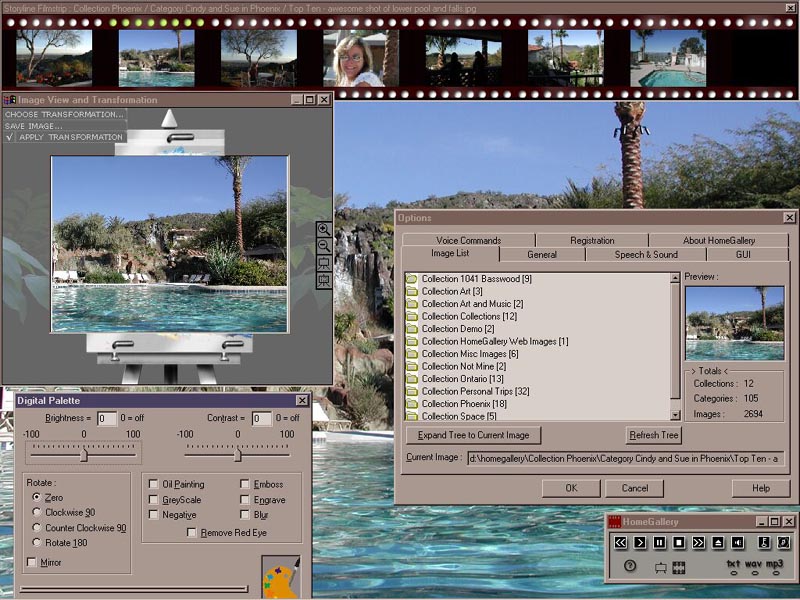
Task: Toggle the wav indicator in HomeGallery
Action: [x=754, y=567]
